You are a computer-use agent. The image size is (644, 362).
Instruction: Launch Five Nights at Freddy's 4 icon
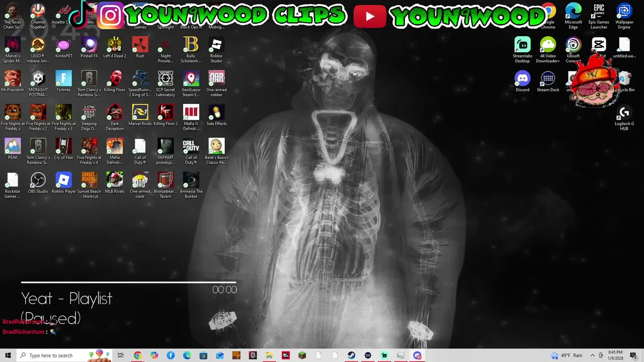point(89,151)
